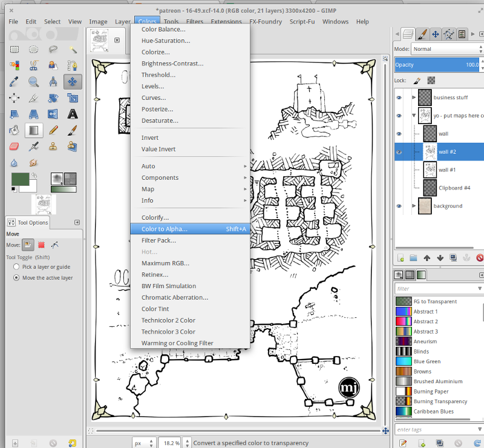Select the Bucket Fill tool
The image size is (484, 448).
click(x=14, y=130)
